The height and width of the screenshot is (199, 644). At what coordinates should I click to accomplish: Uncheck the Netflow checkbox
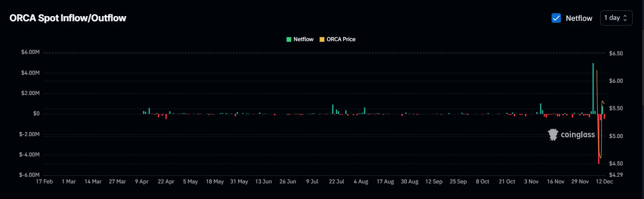coord(556,18)
